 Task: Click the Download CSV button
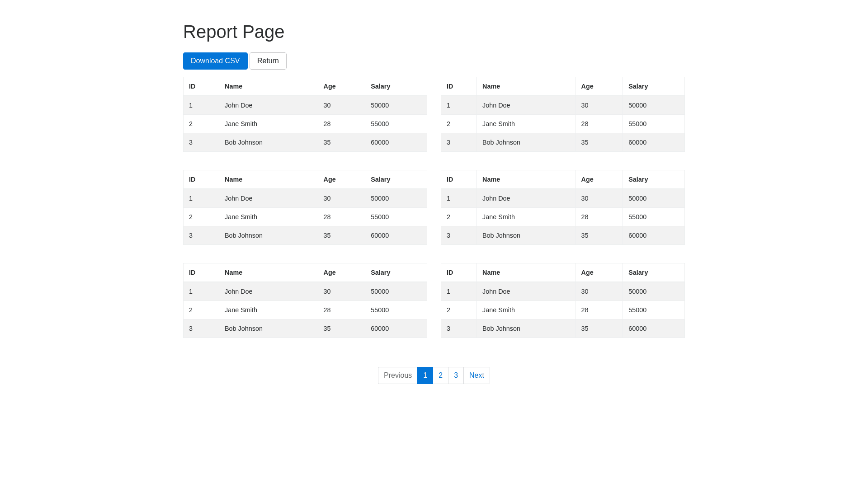coord(215,61)
